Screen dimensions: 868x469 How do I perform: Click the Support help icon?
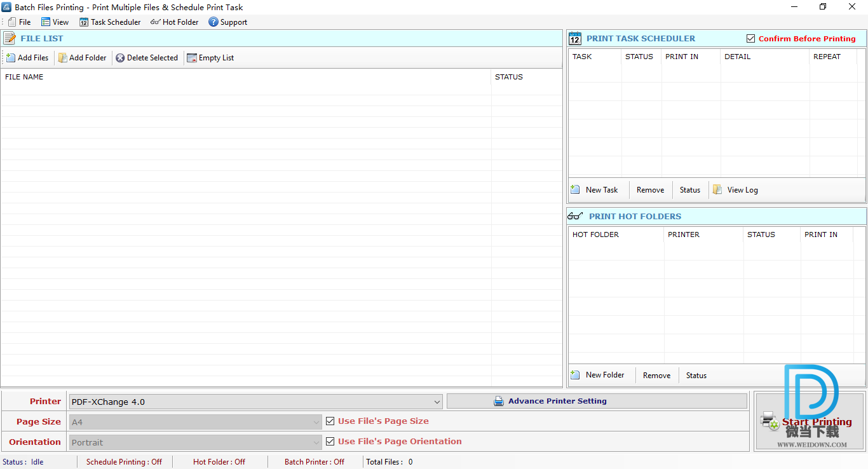pos(214,22)
